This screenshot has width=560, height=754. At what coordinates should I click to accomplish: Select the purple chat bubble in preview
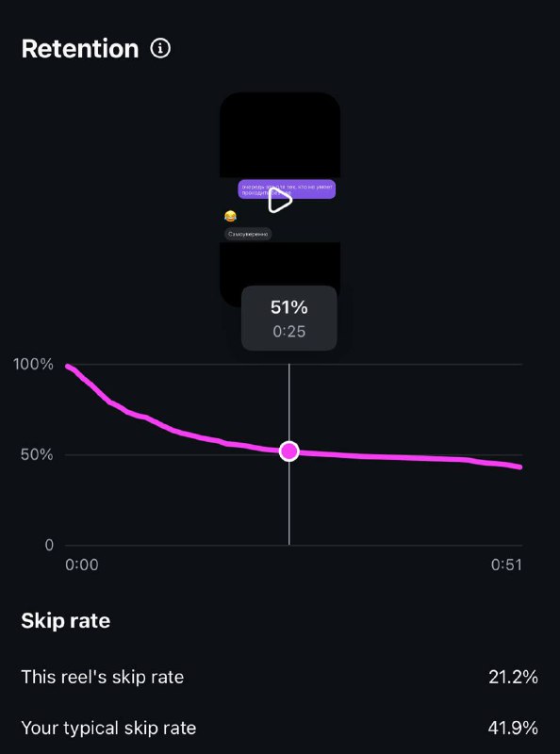pos(287,189)
